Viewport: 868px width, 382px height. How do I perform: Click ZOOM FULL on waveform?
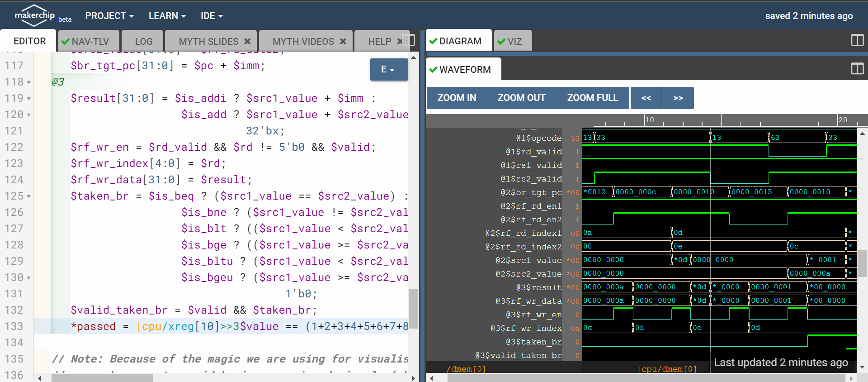click(x=593, y=98)
